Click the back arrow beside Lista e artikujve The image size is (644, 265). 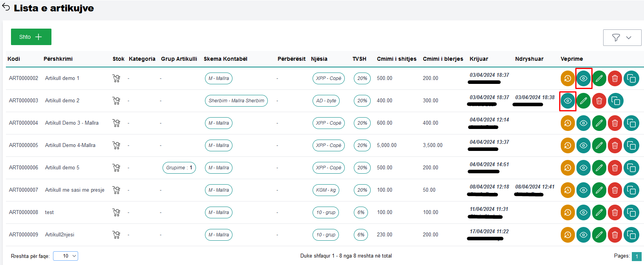pos(6,7)
